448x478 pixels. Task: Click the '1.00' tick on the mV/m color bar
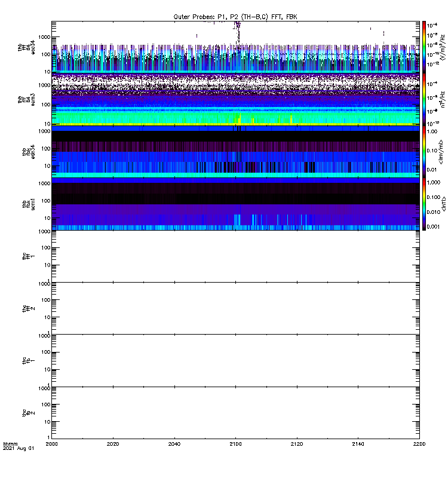(432, 131)
